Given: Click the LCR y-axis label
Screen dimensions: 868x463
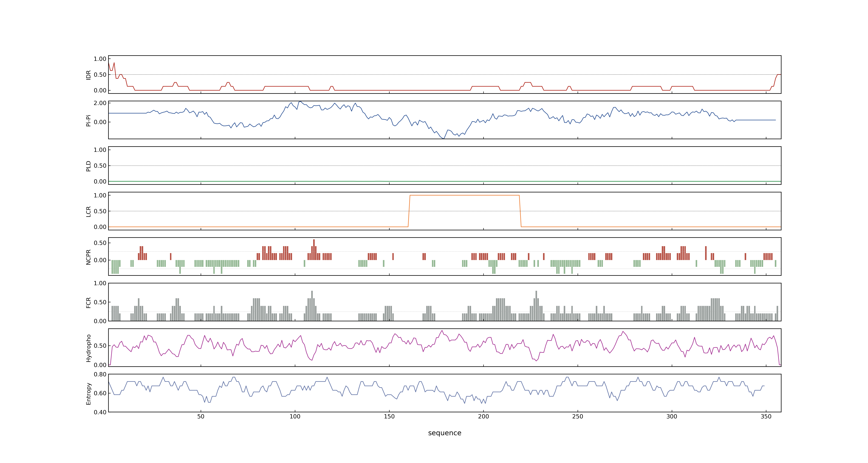Looking at the screenshot, I should (89, 211).
